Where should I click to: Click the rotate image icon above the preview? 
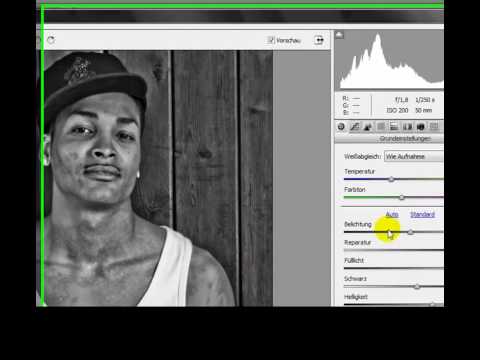(51, 40)
